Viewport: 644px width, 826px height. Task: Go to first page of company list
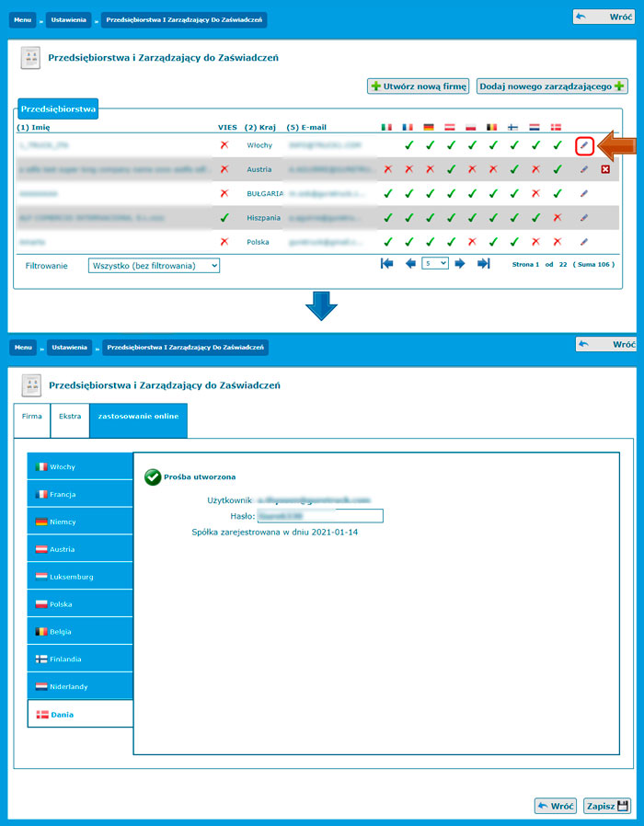click(x=386, y=264)
